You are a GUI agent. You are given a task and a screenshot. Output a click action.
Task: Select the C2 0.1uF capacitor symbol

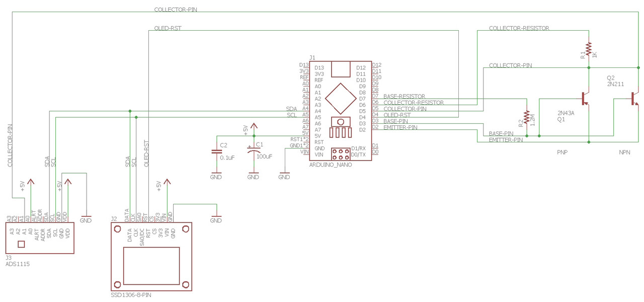pos(216,151)
